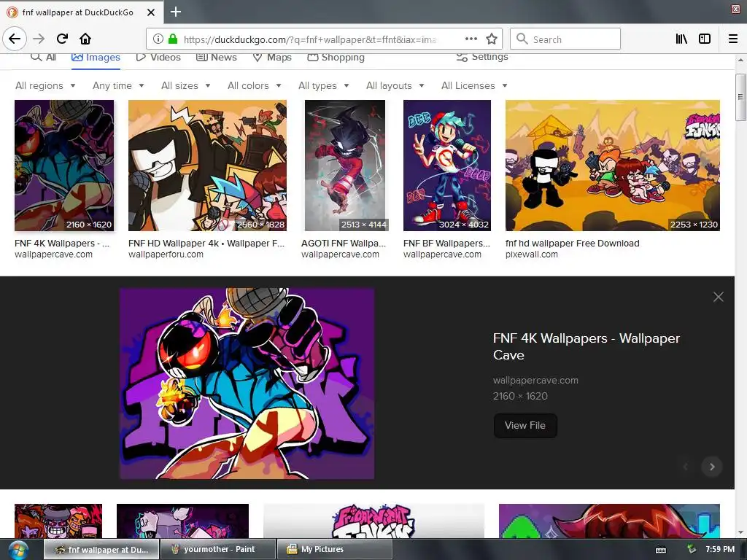Switch to yourmother - Paint taskbar window
747x560 pixels.
[x=218, y=550]
